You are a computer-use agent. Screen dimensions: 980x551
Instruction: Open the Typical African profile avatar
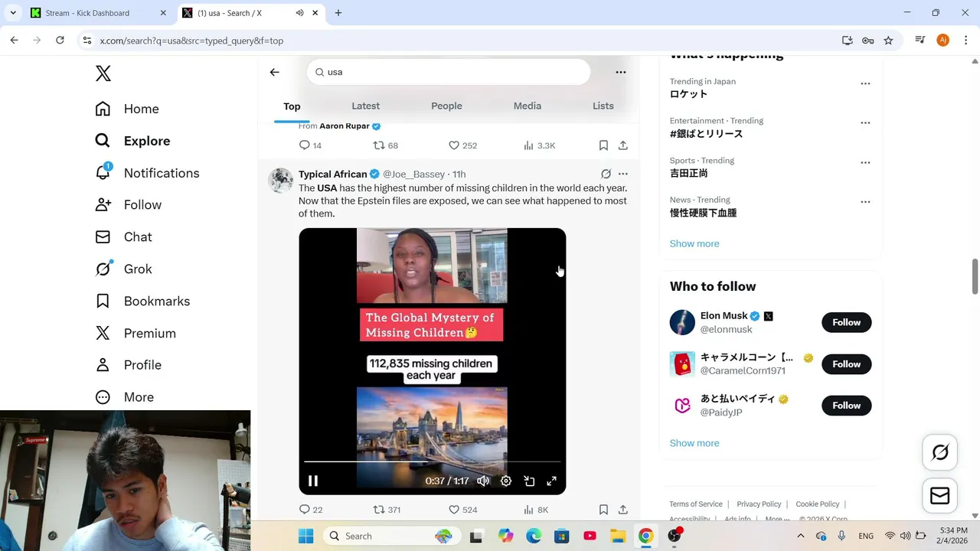[280, 181]
